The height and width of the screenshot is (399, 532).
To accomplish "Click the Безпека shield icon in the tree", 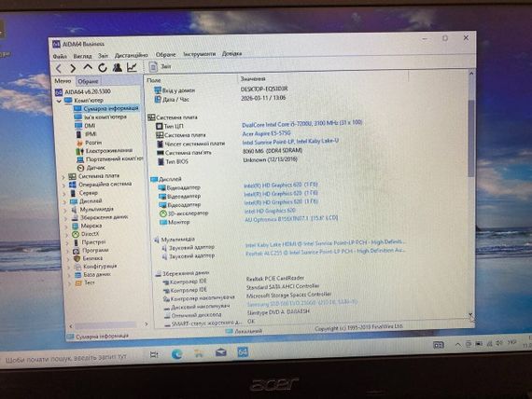I will 77,258.
